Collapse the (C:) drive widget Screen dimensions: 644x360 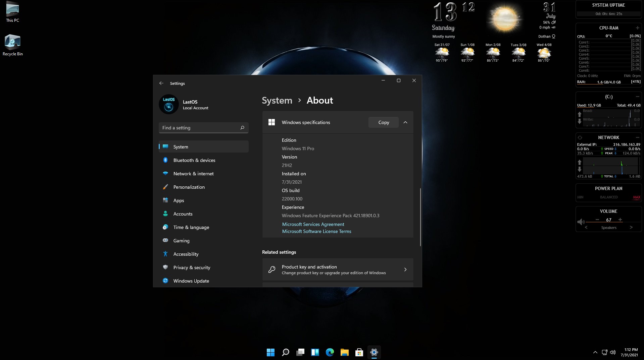tap(637, 97)
